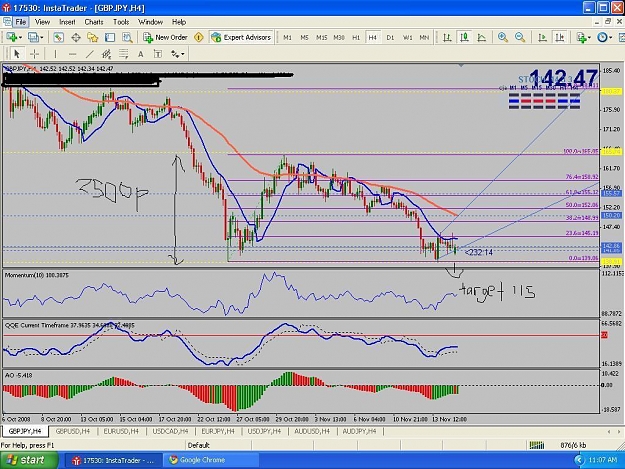Toggle the candlestick chart mode button
This screenshot has height=469, width=625.
[x=464, y=37]
